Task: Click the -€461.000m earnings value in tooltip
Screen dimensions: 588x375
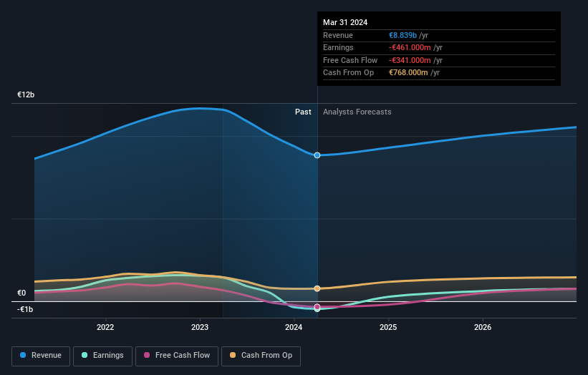Action: [x=410, y=47]
